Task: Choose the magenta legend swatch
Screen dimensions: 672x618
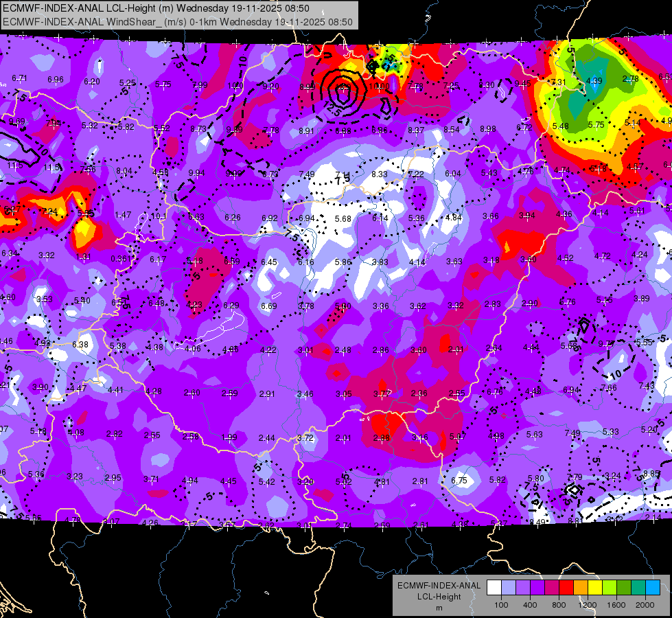Action: tap(552, 587)
